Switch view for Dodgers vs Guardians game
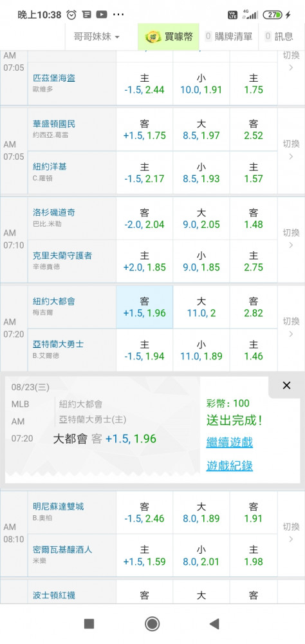Screen dimensions: 305x644 click(x=291, y=239)
